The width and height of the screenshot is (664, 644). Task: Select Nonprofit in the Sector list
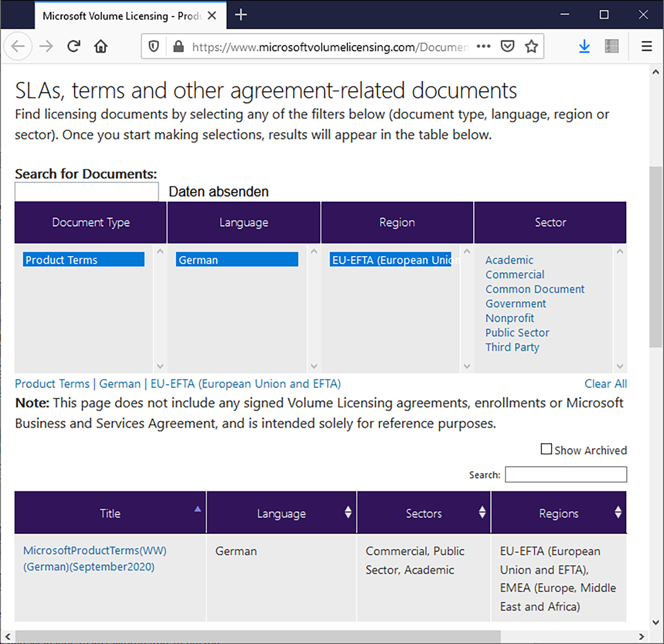[510, 318]
